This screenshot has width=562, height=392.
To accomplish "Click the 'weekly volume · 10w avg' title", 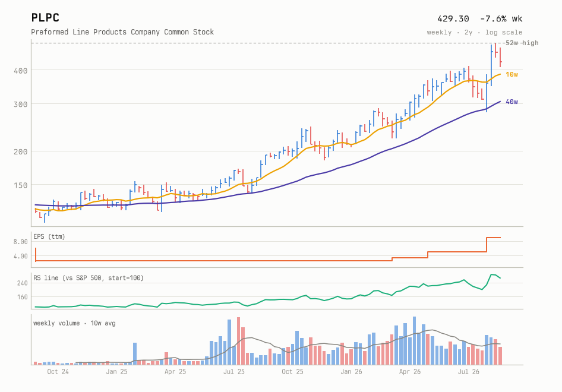I will (74, 323).
